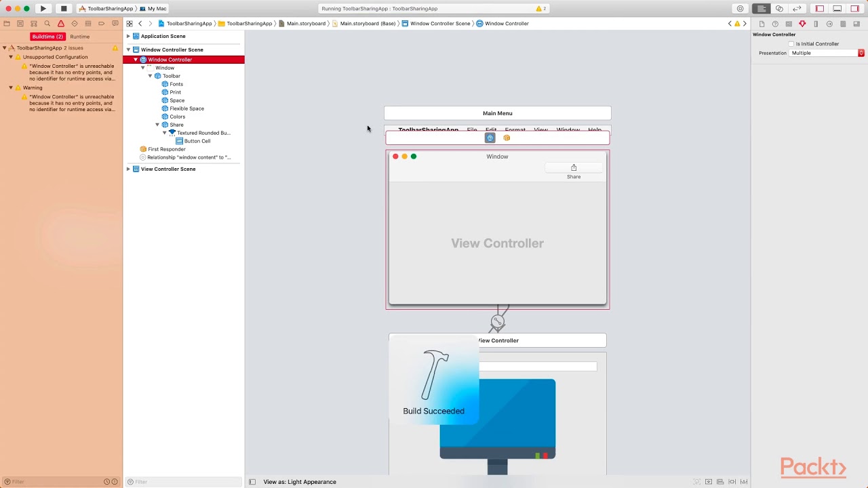The height and width of the screenshot is (488, 868).
Task: Show the Size inspector
Action: click(816, 24)
